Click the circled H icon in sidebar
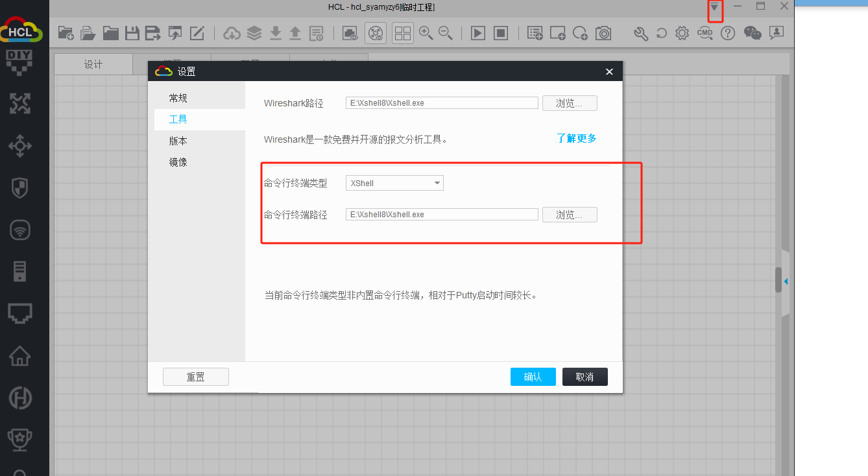The height and width of the screenshot is (476, 868). [19, 398]
